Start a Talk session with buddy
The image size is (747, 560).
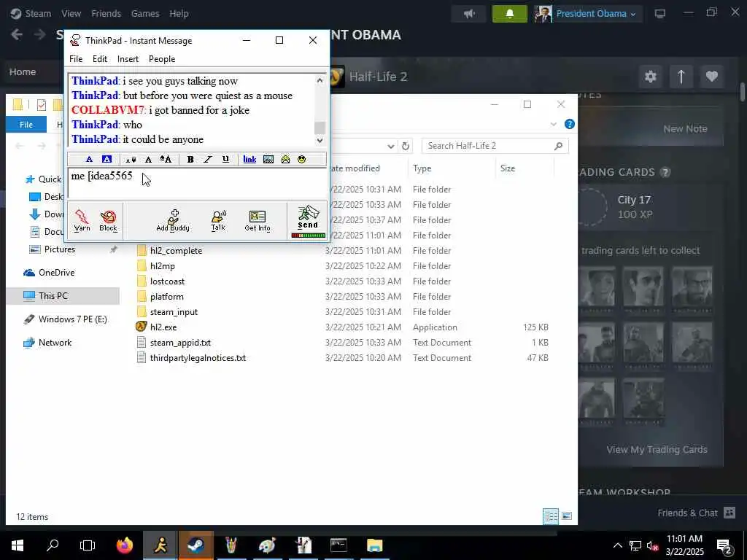[x=218, y=220]
